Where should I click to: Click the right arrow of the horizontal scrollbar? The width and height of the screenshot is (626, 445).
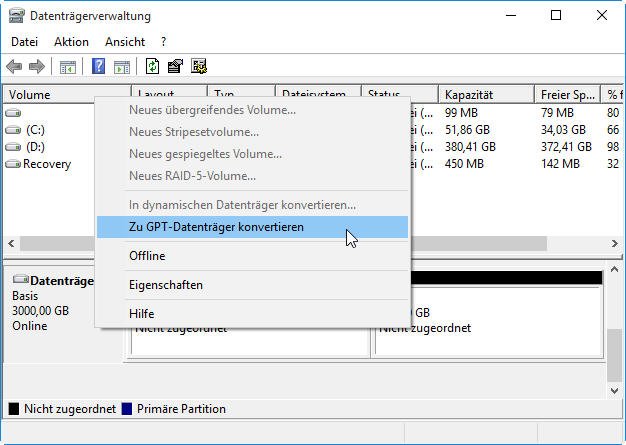pos(614,243)
